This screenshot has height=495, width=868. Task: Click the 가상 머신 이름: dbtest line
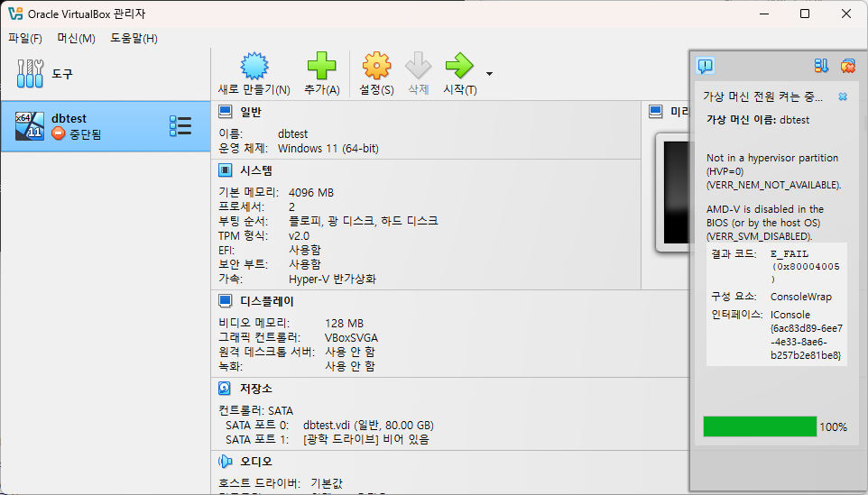coord(758,119)
